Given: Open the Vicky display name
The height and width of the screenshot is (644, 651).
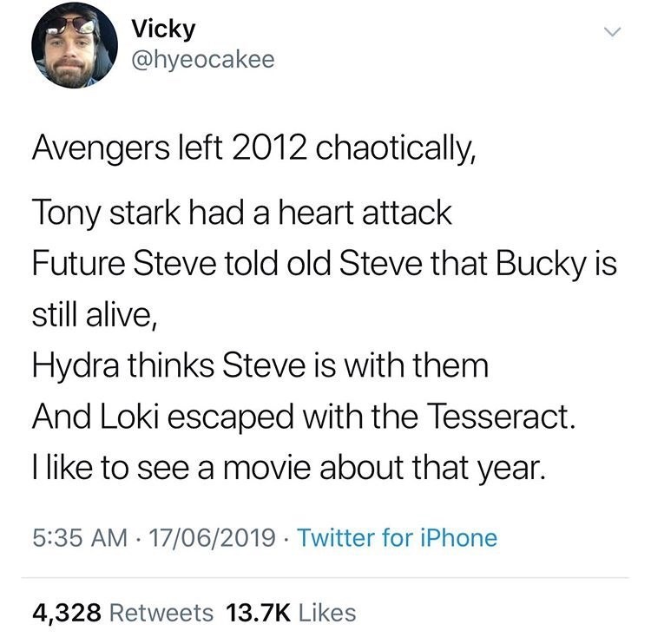Looking at the screenshot, I should pyautogui.click(x=164, y=29).
